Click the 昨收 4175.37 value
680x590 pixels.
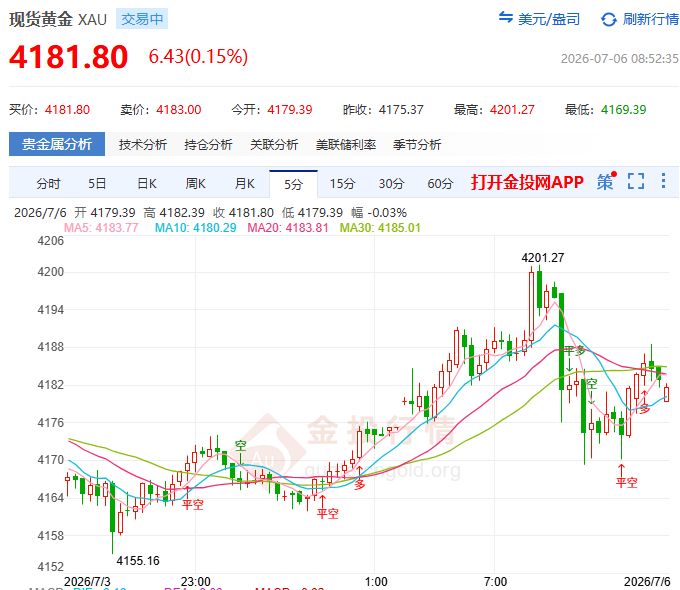click(401, 110)
